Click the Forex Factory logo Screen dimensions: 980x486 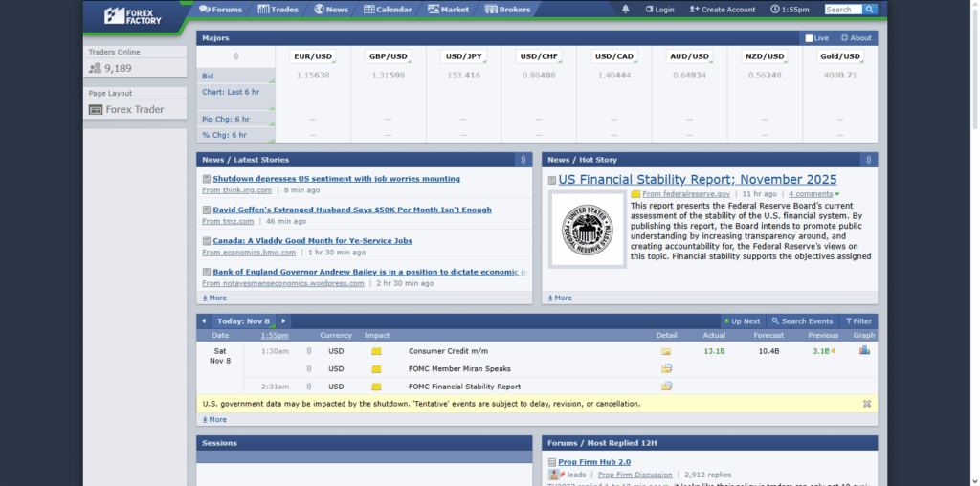[x=134, y=14]
